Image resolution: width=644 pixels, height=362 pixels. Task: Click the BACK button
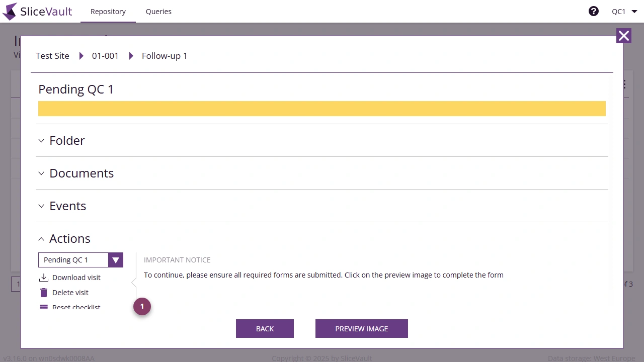point(265,328)
